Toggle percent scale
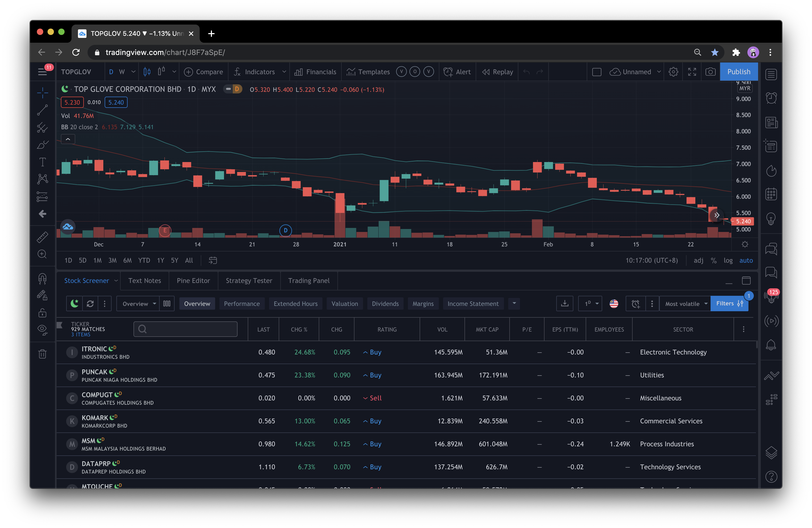Screen dimensions: 812x528 click(714, 261)
